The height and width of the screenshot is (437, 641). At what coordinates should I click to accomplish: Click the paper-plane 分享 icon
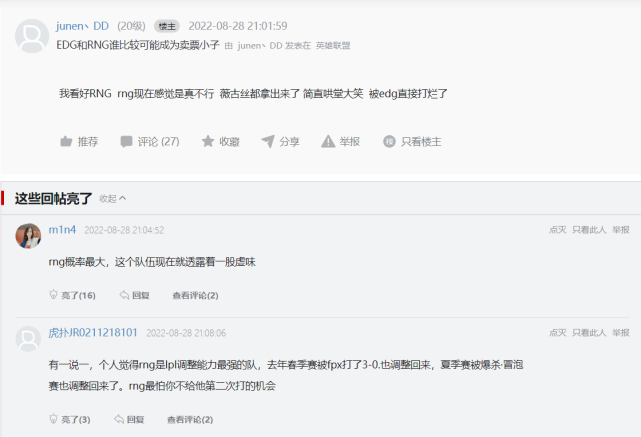coord(268,141)
